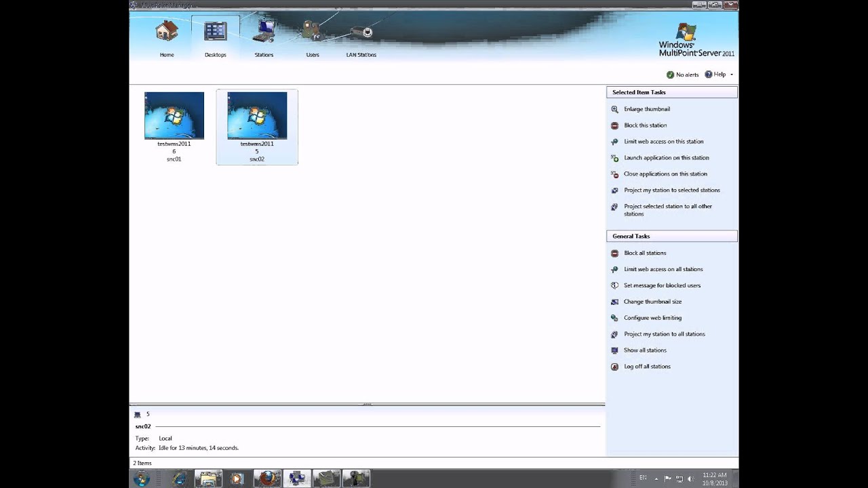Click the General Tasks header
The height and width of the screenshot is (488, 868).
tap(671, 236)
